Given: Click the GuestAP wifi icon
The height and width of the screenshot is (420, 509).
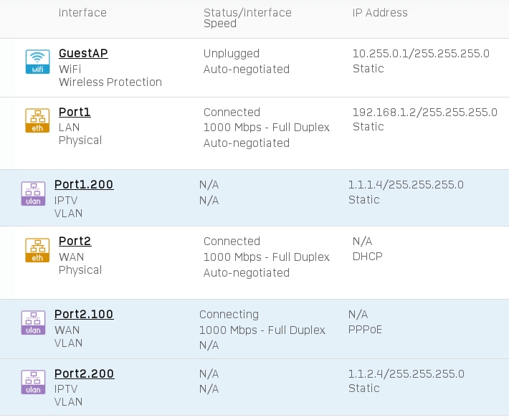Looking at the screenshot, I should pyautogui.click(x=38, y=62).
